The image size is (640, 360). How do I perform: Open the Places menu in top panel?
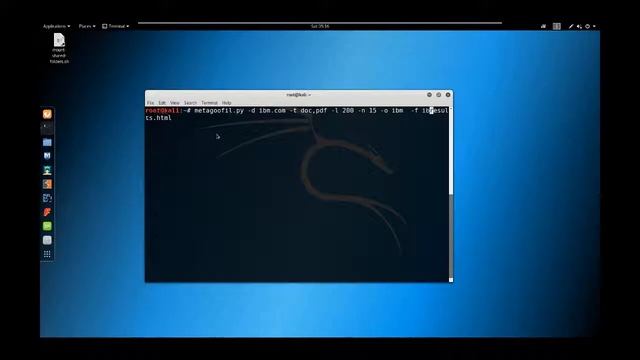87,26
